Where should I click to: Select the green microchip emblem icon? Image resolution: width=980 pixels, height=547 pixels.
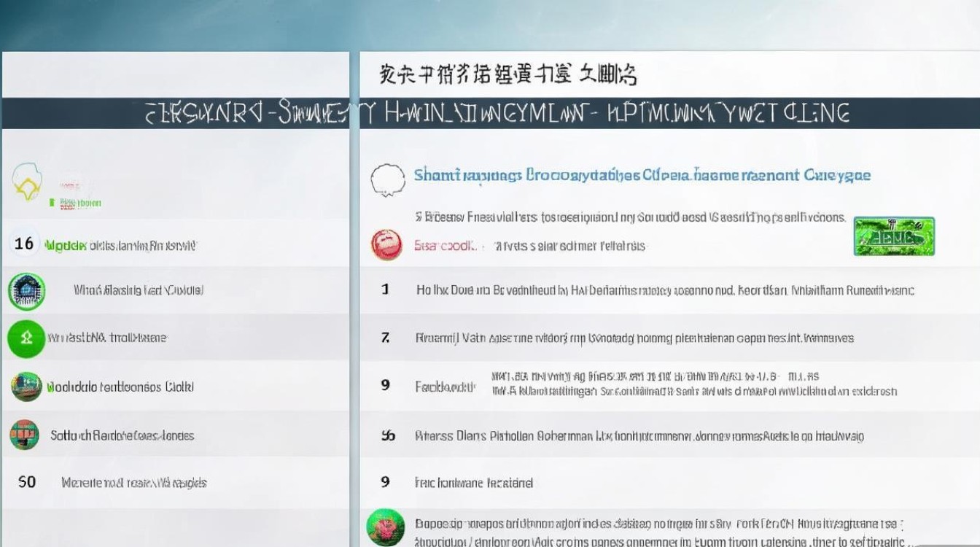pos(26,290)
